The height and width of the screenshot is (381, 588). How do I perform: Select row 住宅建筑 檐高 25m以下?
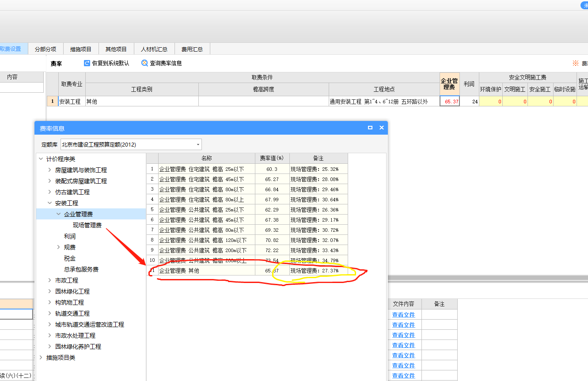point(247,169)
